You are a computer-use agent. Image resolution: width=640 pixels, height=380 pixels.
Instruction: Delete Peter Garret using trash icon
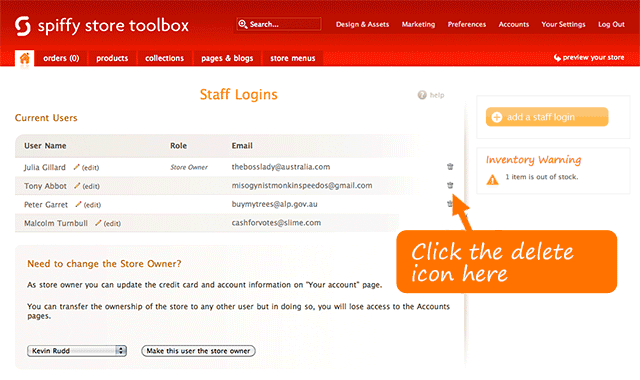point(449,203)
